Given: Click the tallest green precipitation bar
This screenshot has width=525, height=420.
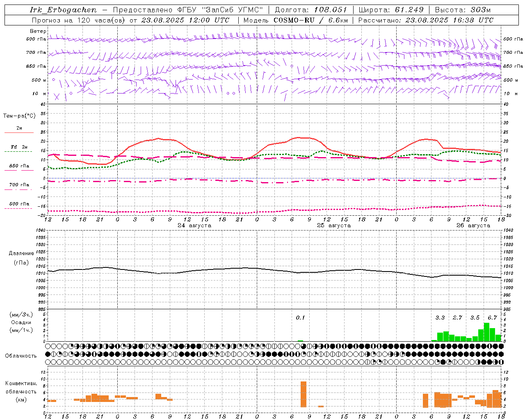Looking at the screenshot, I should point(486,332).
